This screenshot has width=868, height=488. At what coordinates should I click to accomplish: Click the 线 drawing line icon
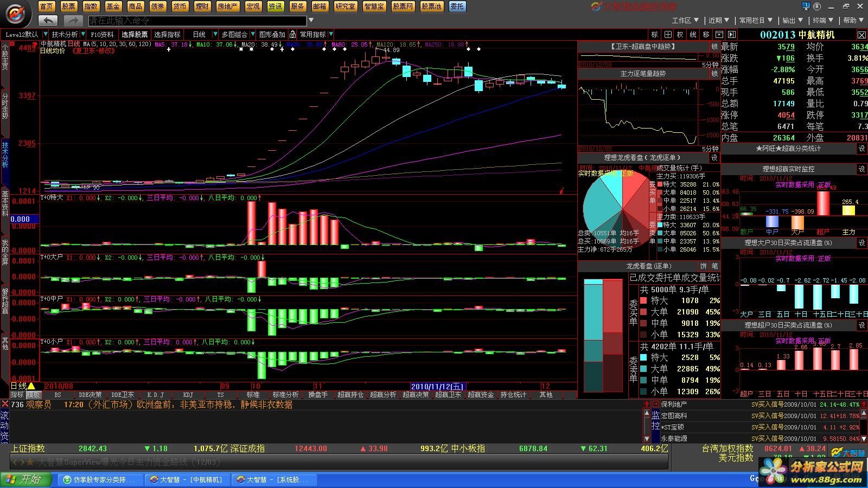[x=693, y=34]
